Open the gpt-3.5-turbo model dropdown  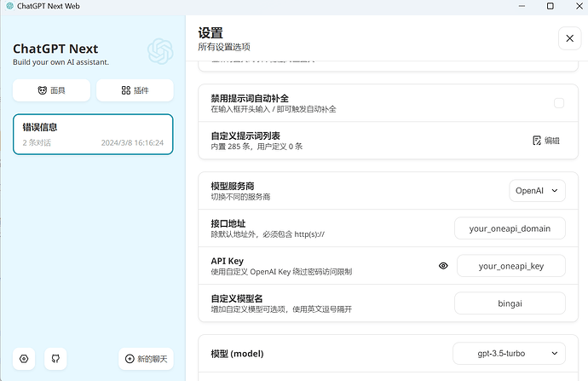(x=509, y=353)
